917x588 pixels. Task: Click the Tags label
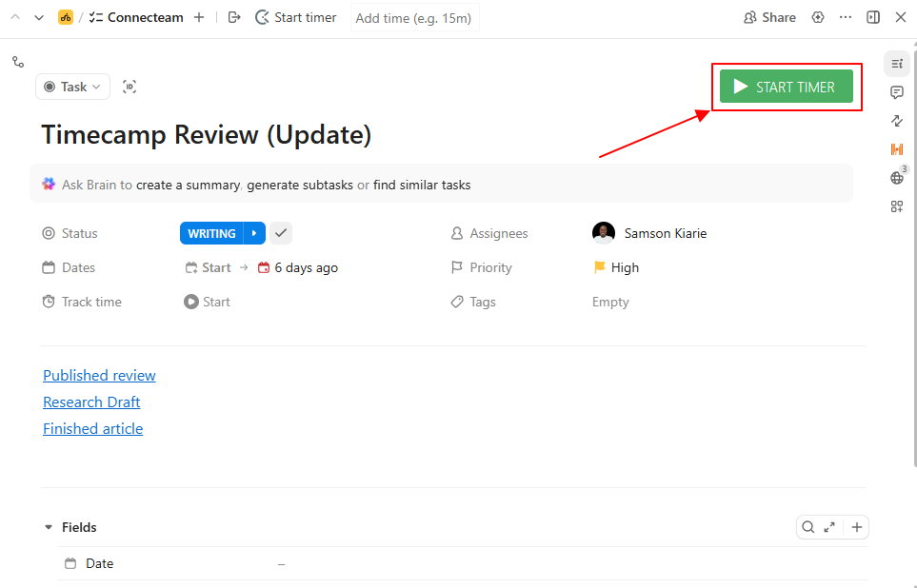pyautogui.click(x=483, y=302)
